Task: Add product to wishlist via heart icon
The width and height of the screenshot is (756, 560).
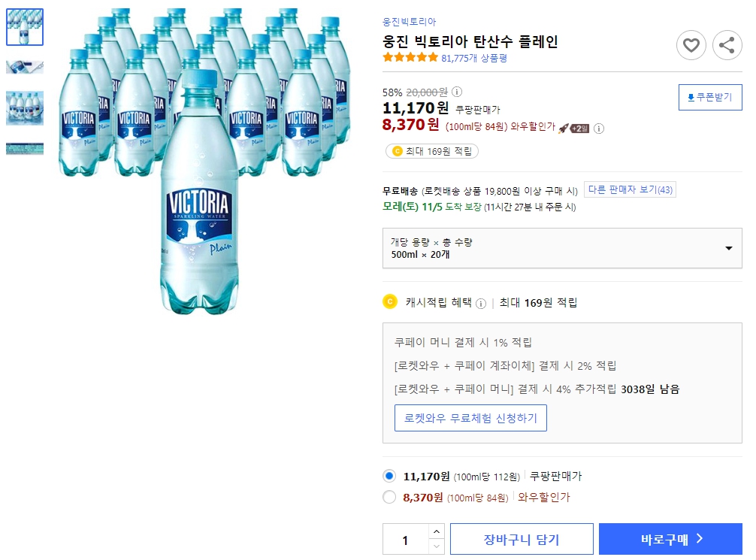Action: coord(691,45)
